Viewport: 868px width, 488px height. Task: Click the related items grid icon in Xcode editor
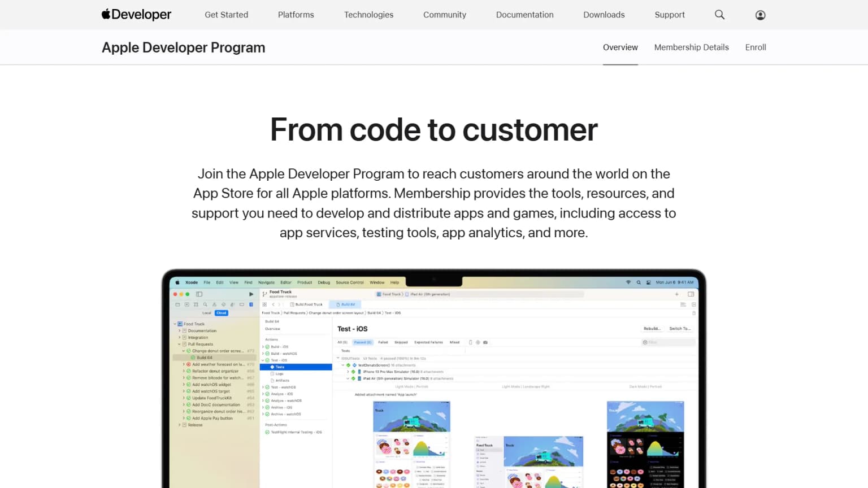tap(264, 304)
